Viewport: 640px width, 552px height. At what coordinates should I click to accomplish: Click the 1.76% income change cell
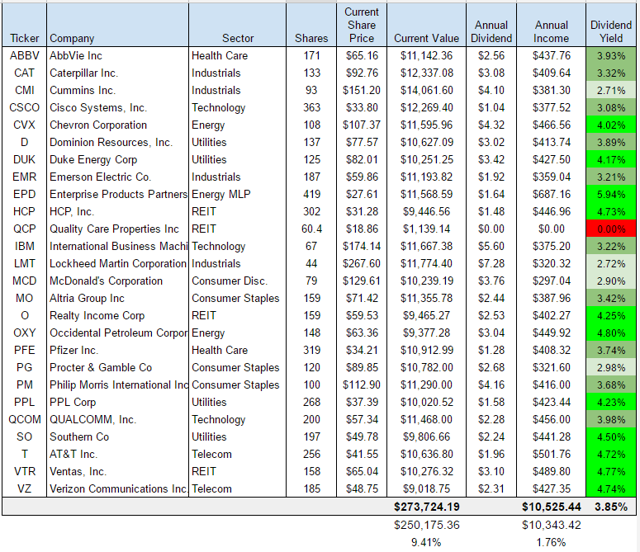(551, 542)
